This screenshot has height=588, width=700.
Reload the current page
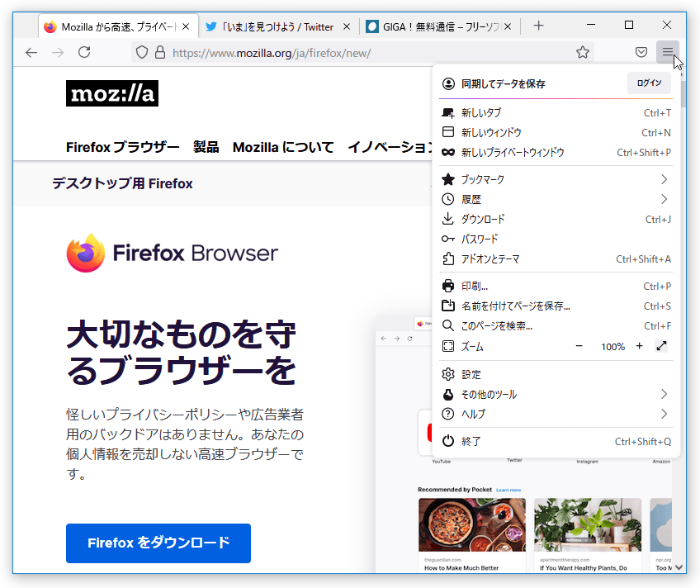(x=84, y=52)
